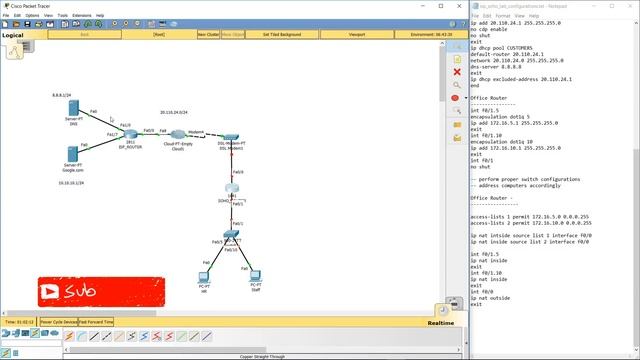Redo the action with the green arrow
Screen dimensions: 640x360
pos(98,24)
